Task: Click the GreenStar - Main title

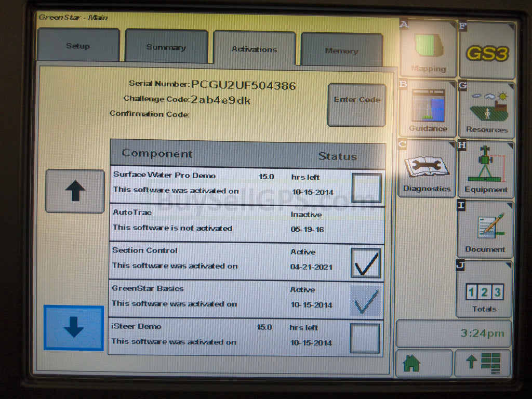Action: coord(73,17)
